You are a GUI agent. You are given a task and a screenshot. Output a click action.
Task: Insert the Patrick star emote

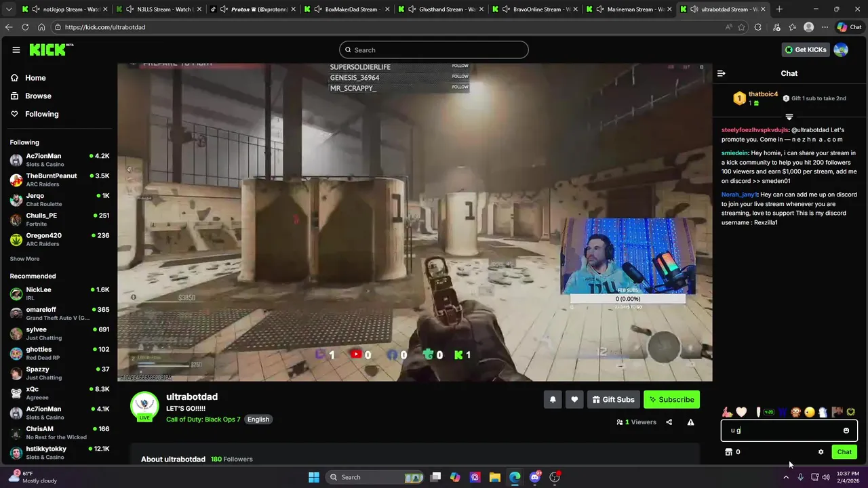(728, 412)
